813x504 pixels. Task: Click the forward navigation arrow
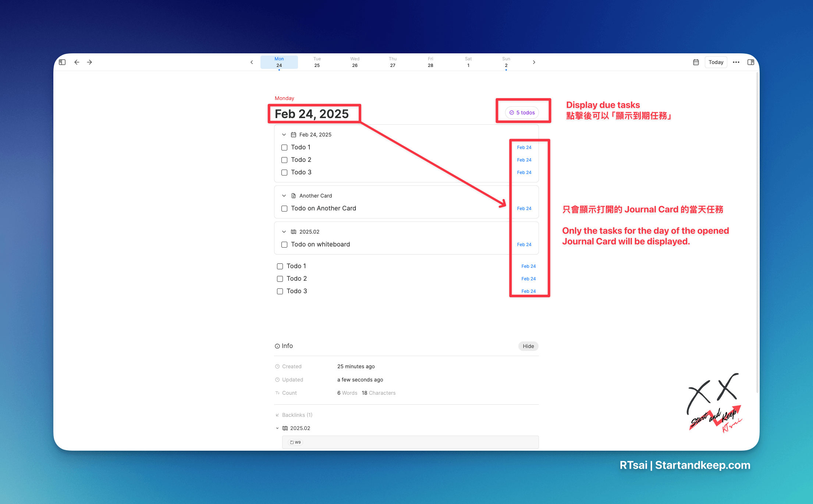click(x=89, y=62)
